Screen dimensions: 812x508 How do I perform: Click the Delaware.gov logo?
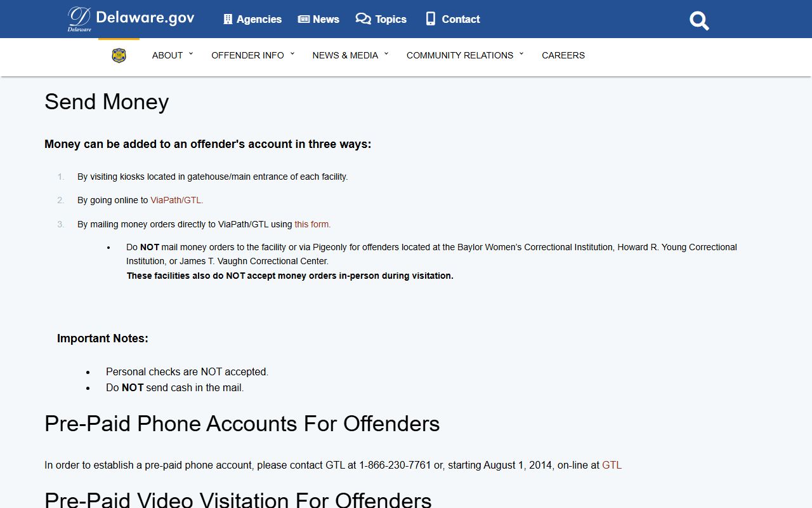[131, 19]
